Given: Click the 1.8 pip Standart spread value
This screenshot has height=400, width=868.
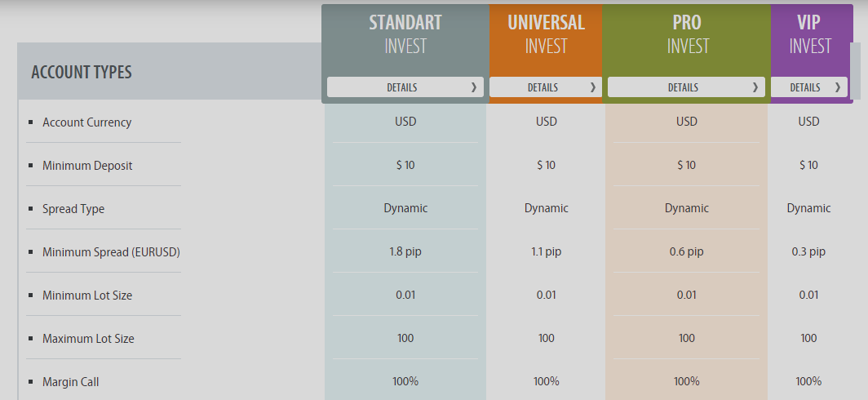Looking at the screenshot, I should point(405,251).
